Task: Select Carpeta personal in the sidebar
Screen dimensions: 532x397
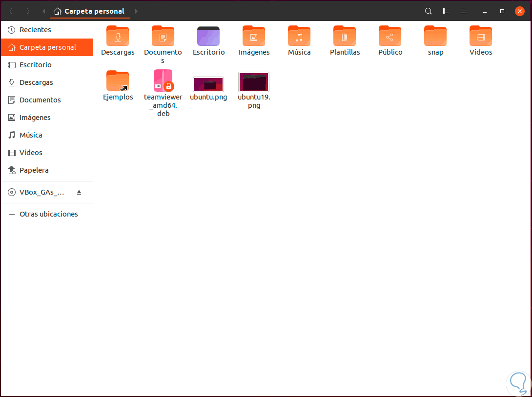Action: [x=47, y=47]
